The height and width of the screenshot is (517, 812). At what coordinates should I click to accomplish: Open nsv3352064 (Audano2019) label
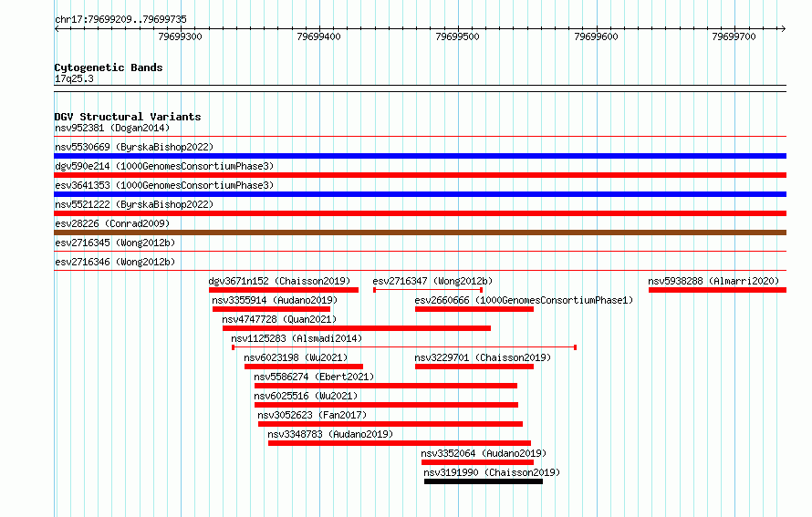484,453
